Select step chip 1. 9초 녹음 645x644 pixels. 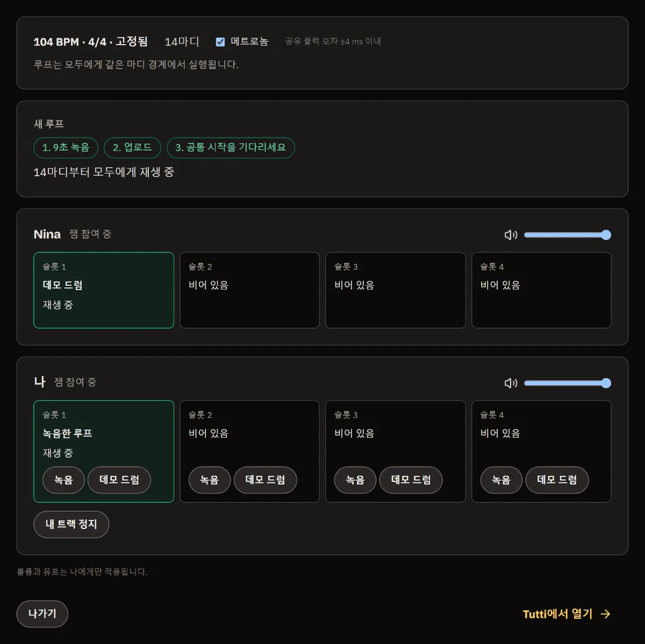pyautogui.click(x=66, y=148)
